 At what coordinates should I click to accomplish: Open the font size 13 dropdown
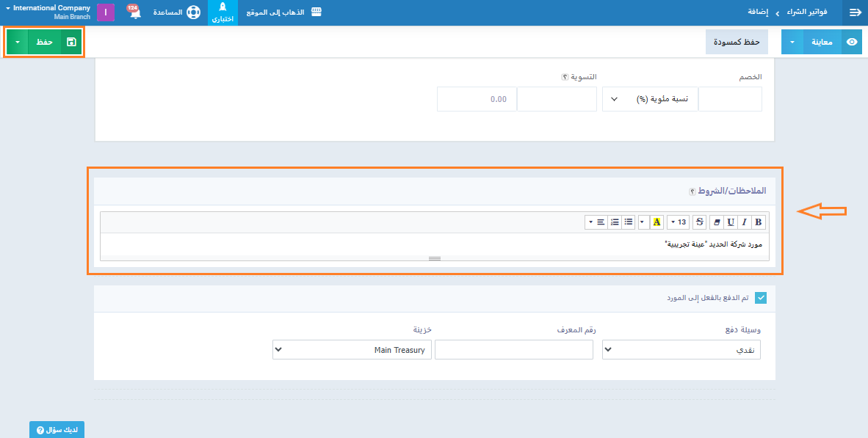tap(678, 222)
